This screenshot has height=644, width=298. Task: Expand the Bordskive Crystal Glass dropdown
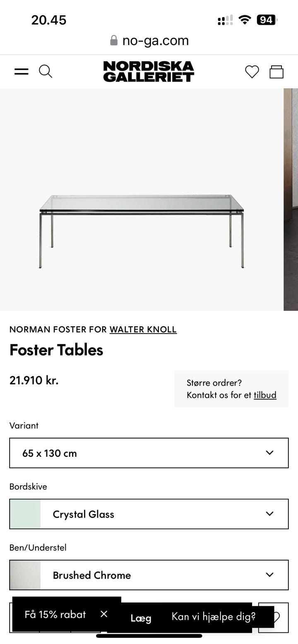pos(149,514)
